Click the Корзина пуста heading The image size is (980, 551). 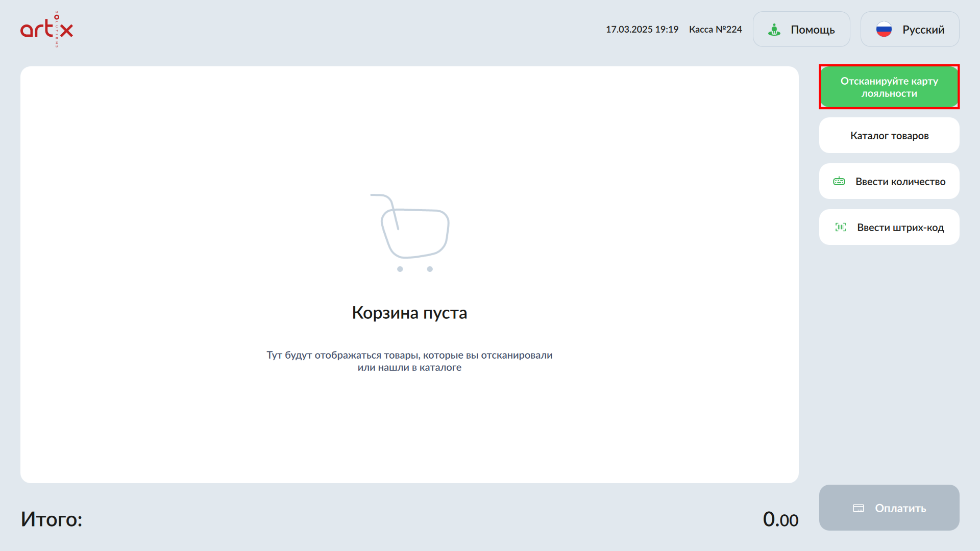click(x=409, y=313)
